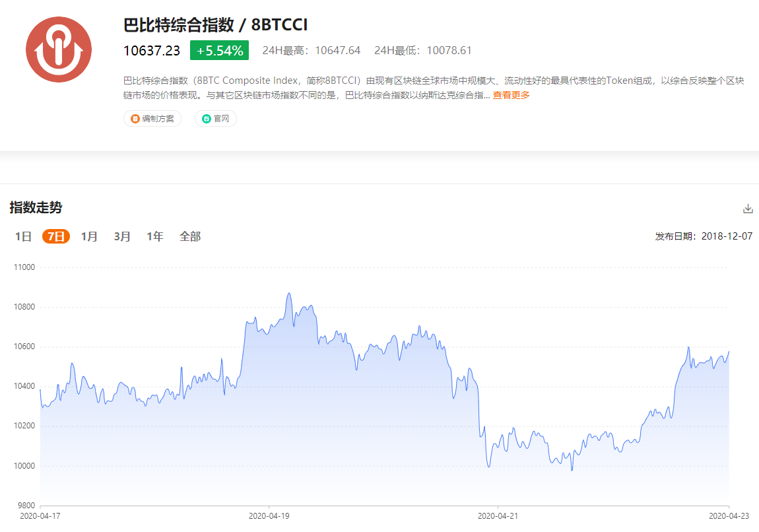Switch chart range to 3月
Screen dimensions: 759x532
123,236
